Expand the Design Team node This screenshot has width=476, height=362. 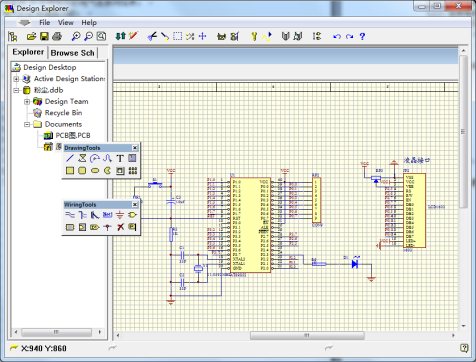27,102
